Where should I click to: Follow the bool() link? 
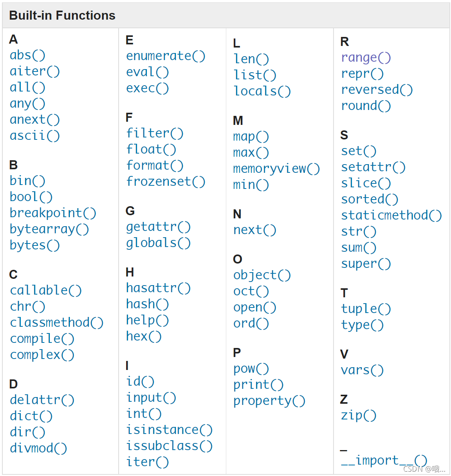(x=31, y=197)
